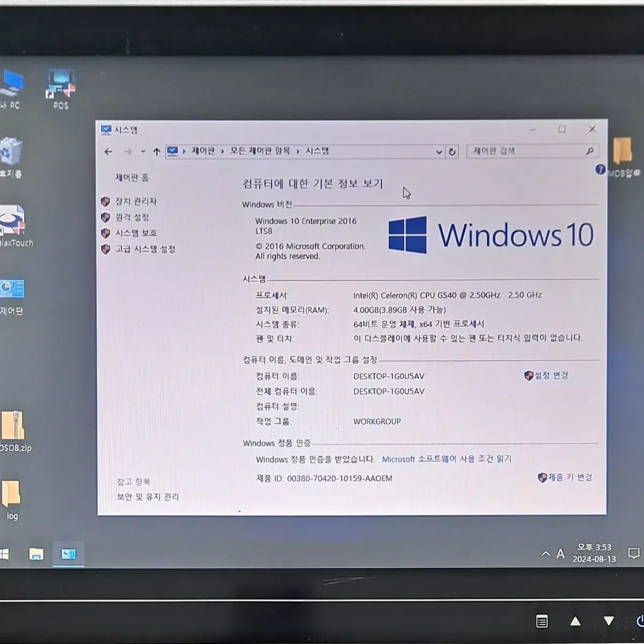Open Help with the blue question mark
Screen dimensions: 644x644
[600, 170]
